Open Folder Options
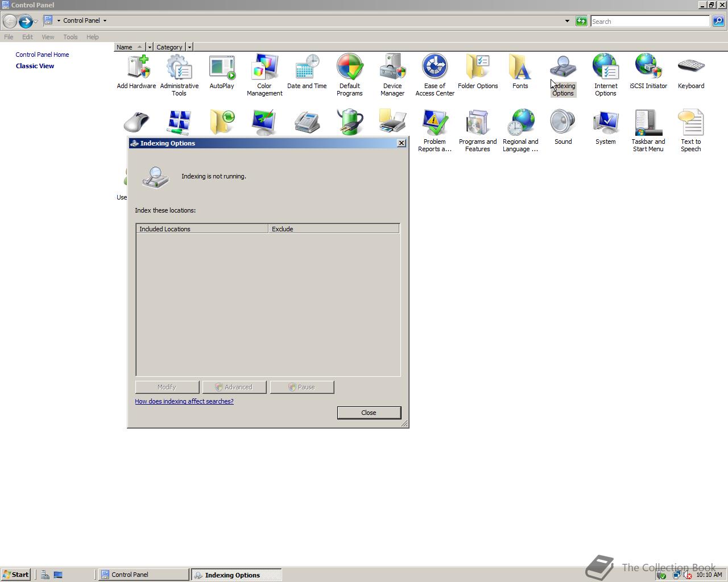This screenshot has height=582, width=728. point(478,72)
